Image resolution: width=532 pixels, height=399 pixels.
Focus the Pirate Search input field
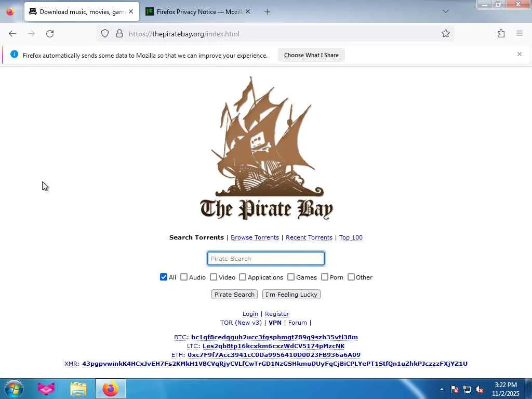[x=266, y=259]
